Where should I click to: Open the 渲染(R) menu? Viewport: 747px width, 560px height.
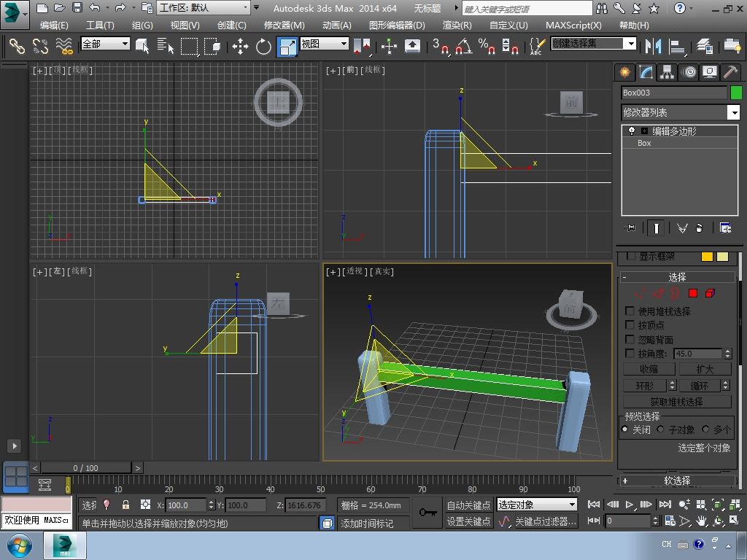(x=457, y=26)
